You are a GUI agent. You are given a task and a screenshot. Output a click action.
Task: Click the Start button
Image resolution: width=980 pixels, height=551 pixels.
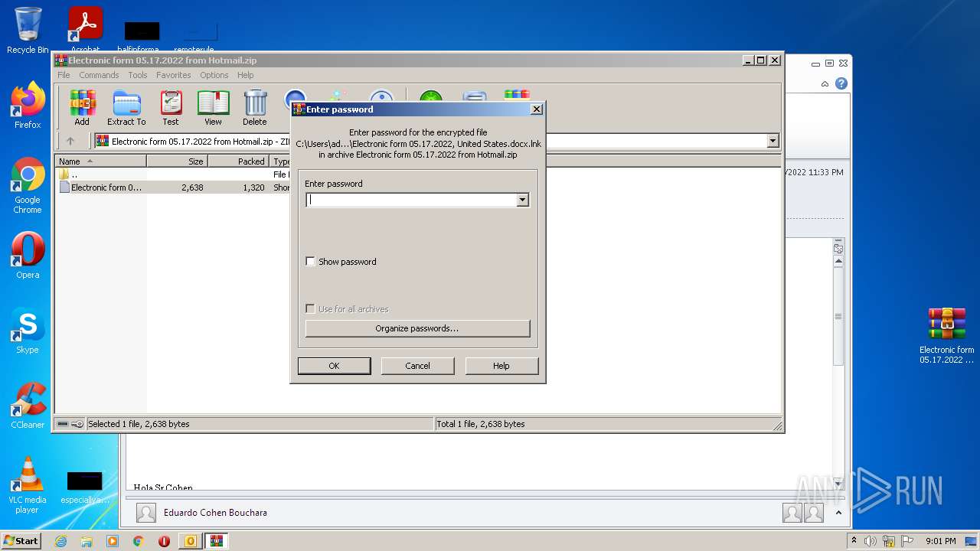pos(21,540)
